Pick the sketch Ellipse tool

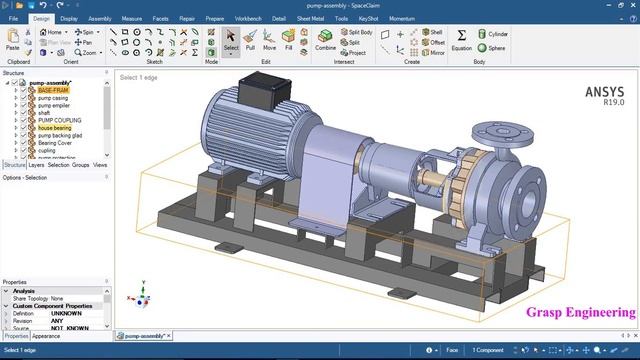125,53
